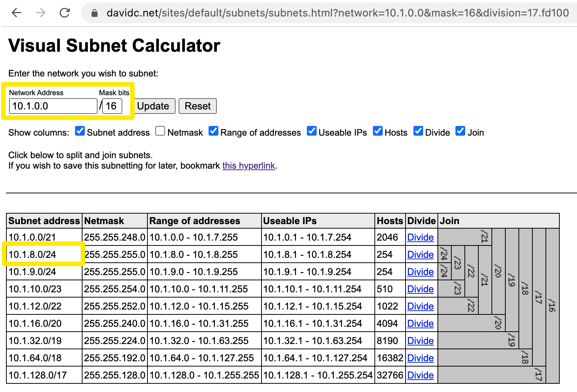Toggle the Join column checkbox
Screen dimensions: 577x392
tap(460, 131)
